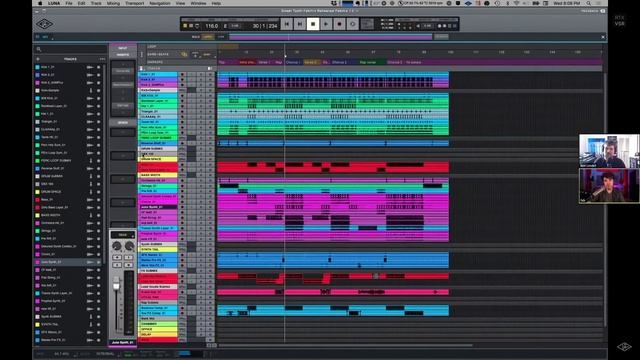Click the volume fader on Juno Synth channel
640x360 pixels.
tap(116, 284)
